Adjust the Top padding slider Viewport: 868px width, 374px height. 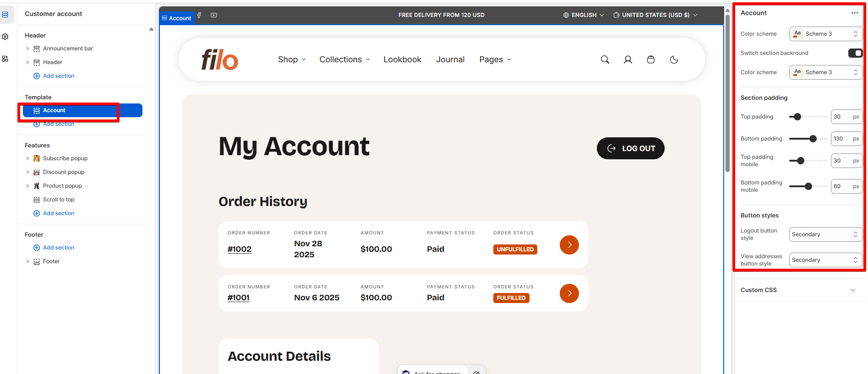pos(808,117)
